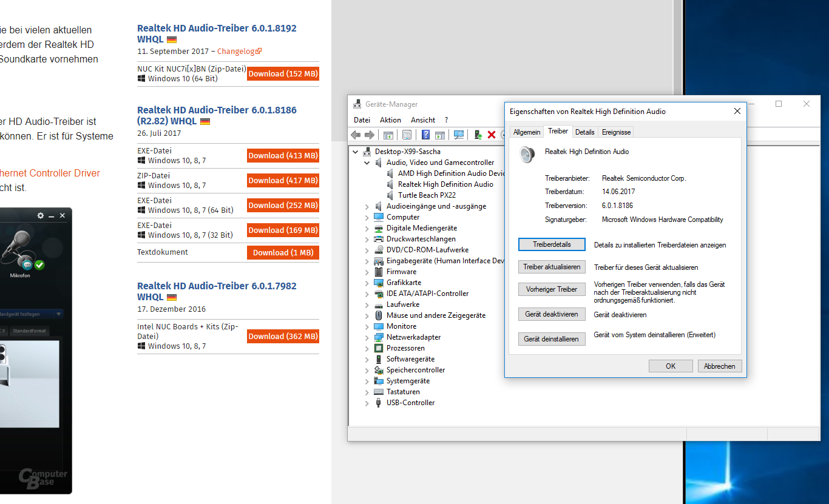Click the Druckwarteschlangen printer icon
829x504 pixels.
tap(379, 239)
